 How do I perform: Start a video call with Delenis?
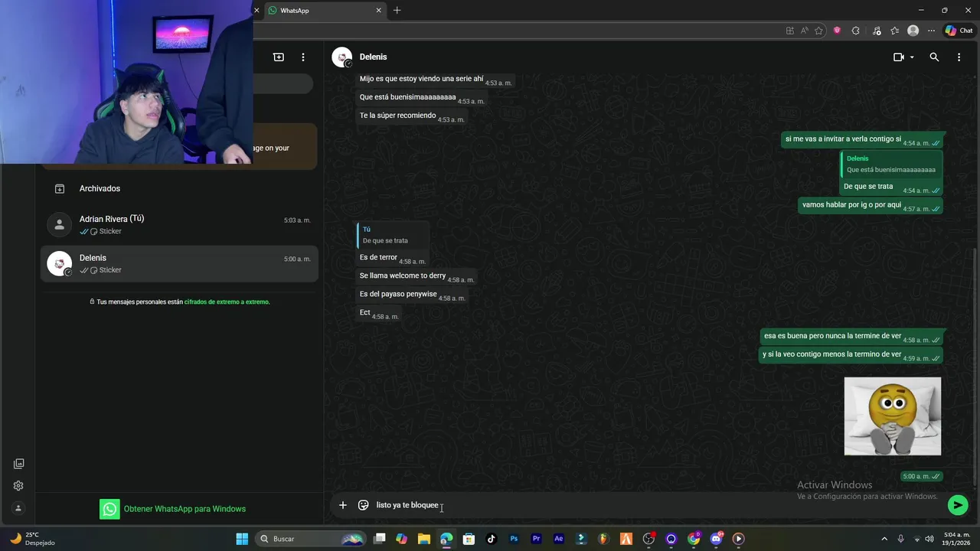click(x=898, y=57)
